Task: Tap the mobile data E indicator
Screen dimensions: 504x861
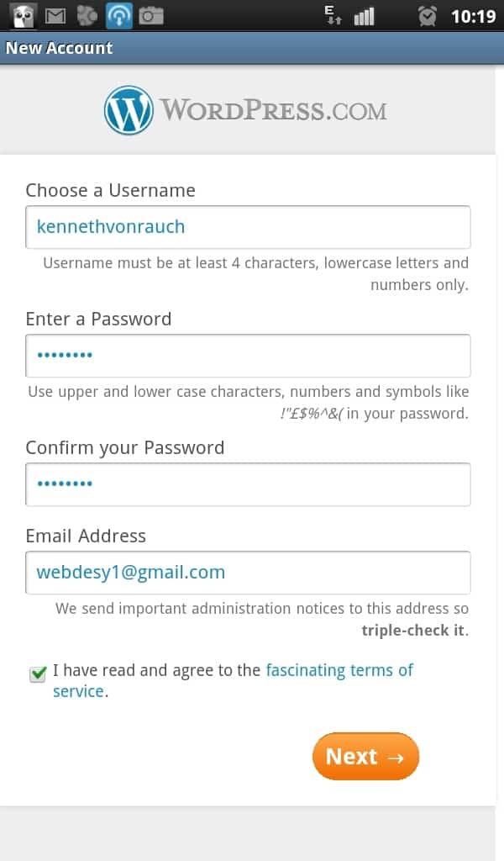Action: [333, 15]
